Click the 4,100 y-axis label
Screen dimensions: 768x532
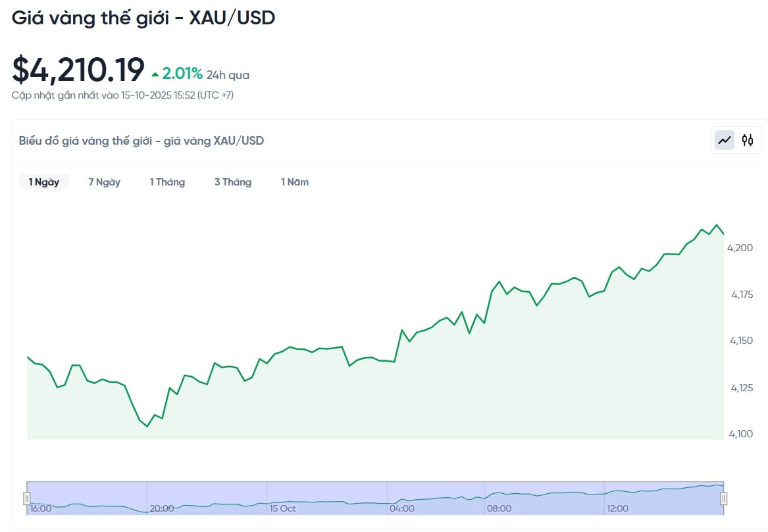coord(740,434)
